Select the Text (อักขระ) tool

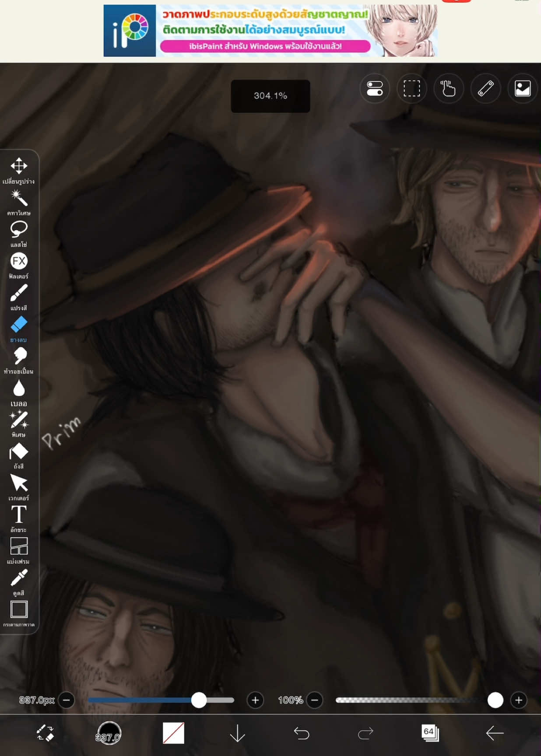tap(19, 518)
